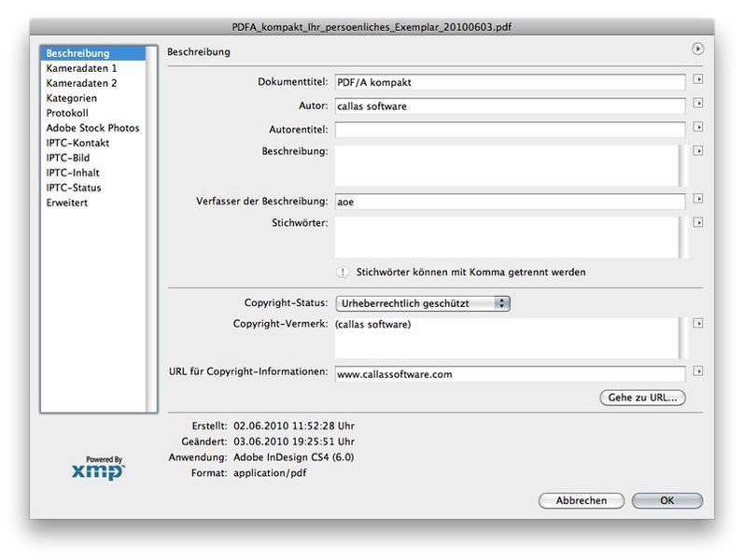This screenshot has width=744, height=560.
Task: Click the Gehe zu URL... button
Action: (x=642, y=398)
